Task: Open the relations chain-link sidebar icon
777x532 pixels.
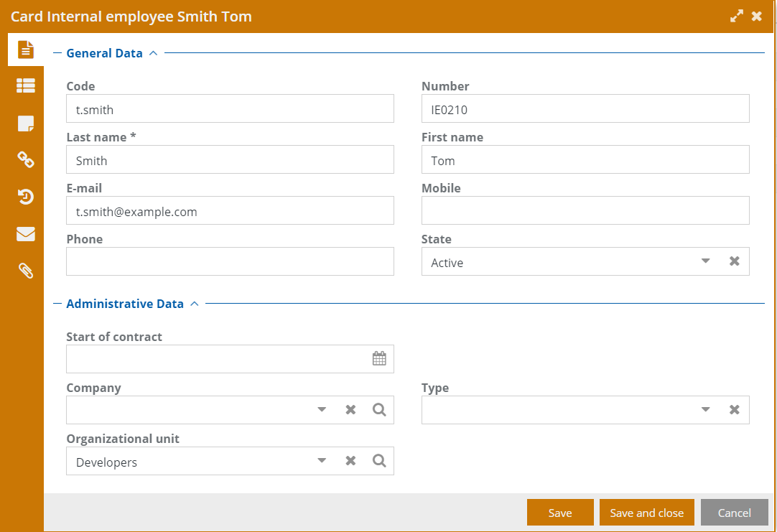Action: tap(26, 159)
